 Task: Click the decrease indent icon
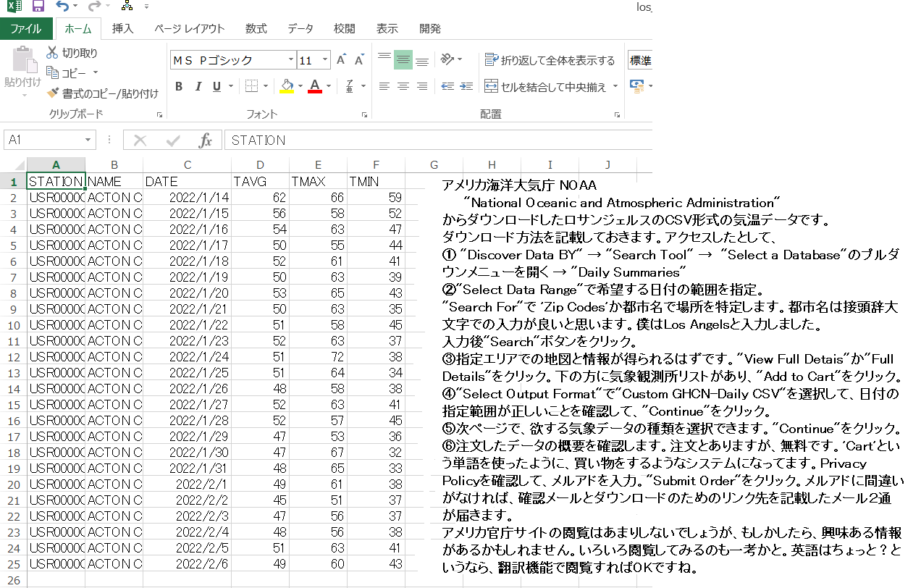[447, 87]
